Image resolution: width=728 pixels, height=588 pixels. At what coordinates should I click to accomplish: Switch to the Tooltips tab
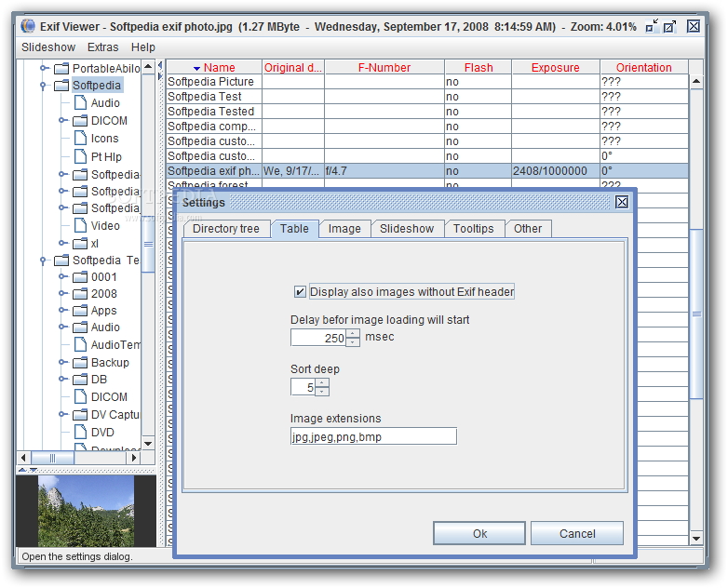(x=474, y=229)
